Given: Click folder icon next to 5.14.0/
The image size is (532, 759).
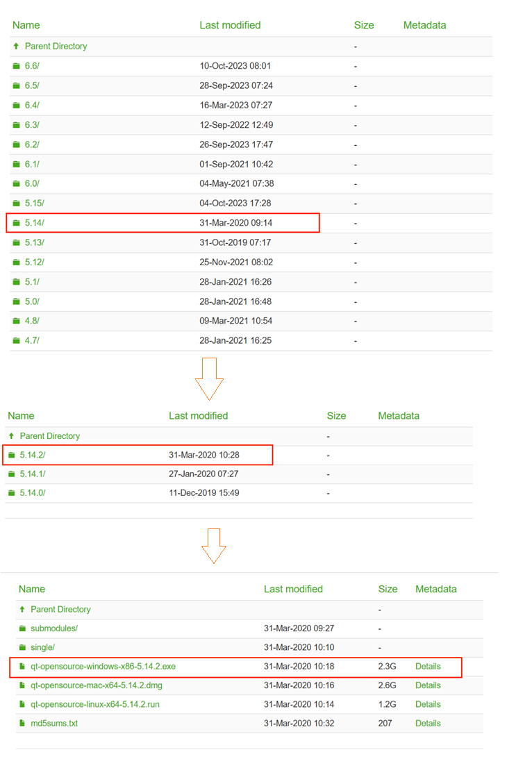Looking at the screenshot, I should [x=12, y=493].
